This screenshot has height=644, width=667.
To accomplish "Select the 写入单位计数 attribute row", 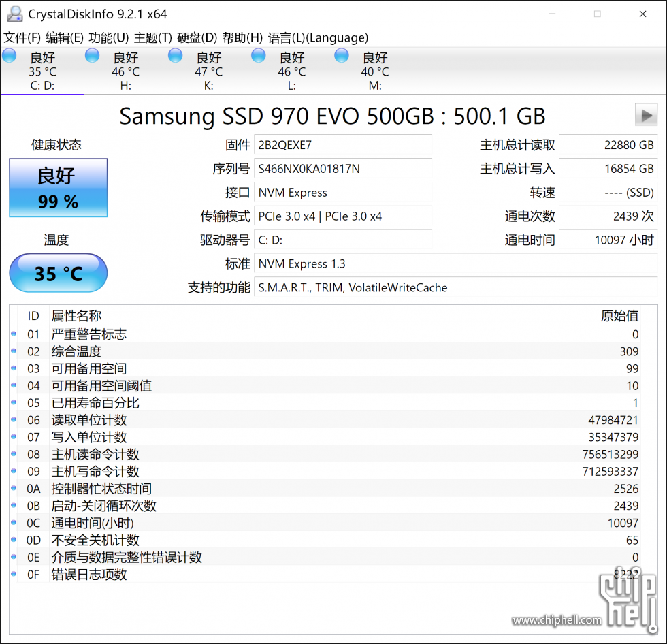I will coord(325,437).
